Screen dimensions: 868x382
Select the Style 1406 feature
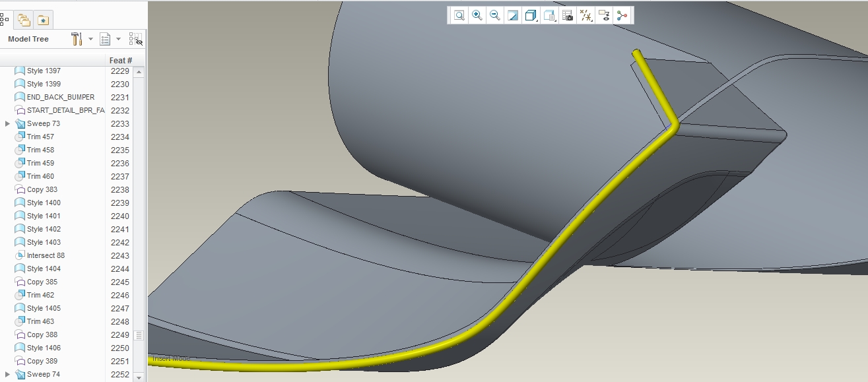[44, 348]
